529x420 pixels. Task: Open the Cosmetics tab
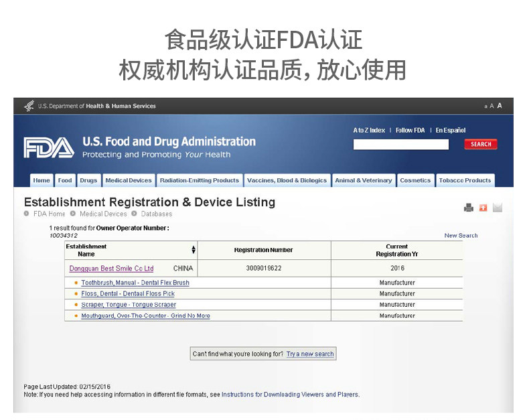pyautogui.click(x=415, y=180)
